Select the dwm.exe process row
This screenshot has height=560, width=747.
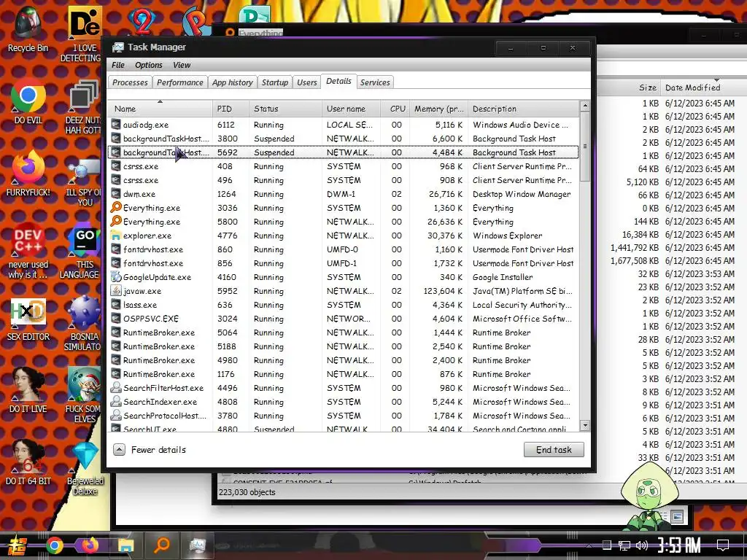[344, 194]
